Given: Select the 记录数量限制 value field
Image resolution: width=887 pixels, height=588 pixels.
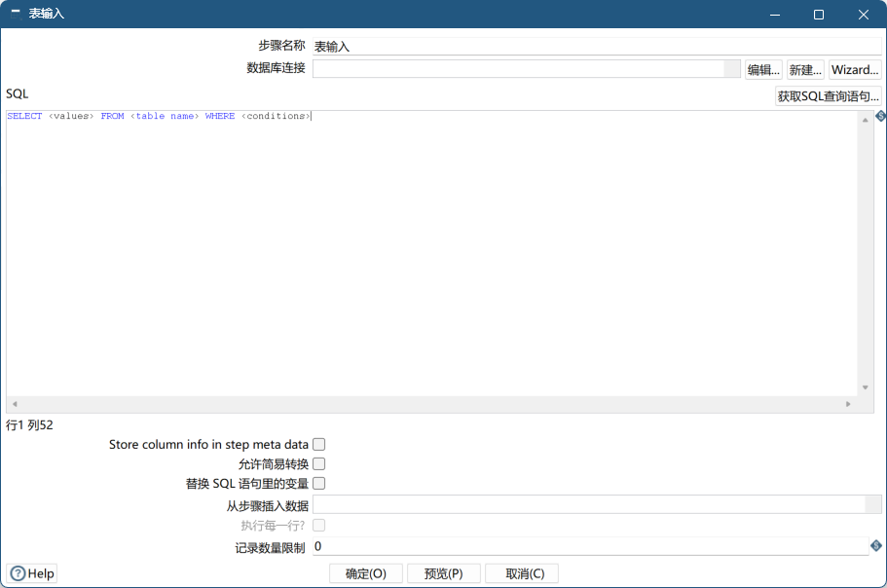Looking at the screenshot, I should tap(584, 546).
